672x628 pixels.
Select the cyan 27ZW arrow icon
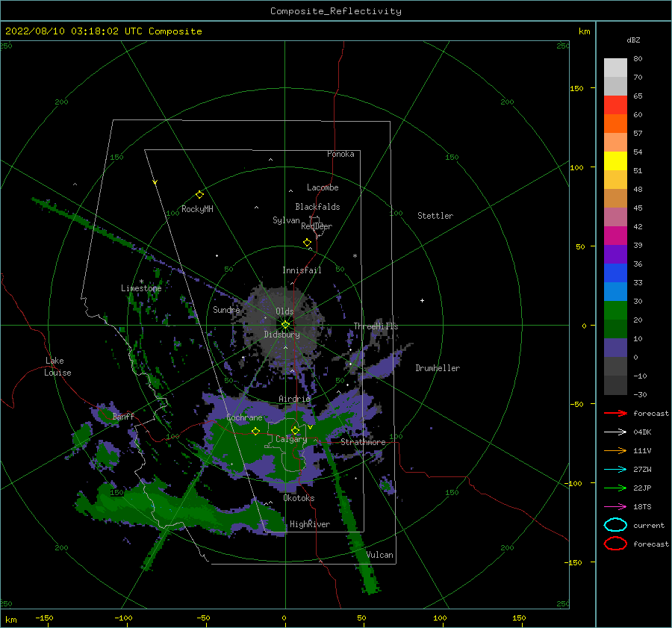pyautogui.click(x=615, y=470)
